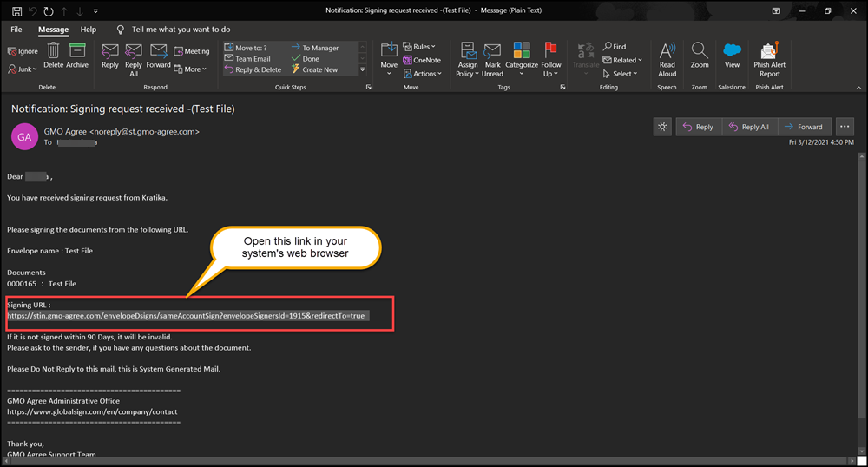The image size is (868, 467).
Task: Open the Related dropdown
Action: click(622, 60)
